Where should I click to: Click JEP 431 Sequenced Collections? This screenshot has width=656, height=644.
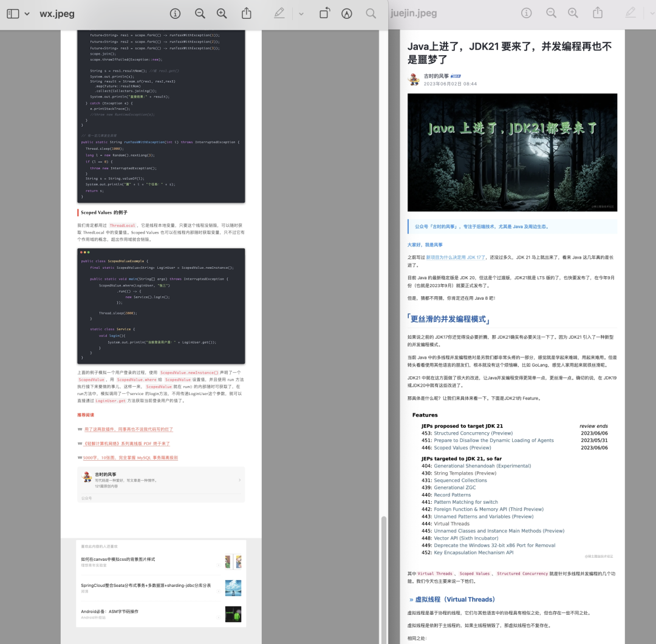click(460, 481)
